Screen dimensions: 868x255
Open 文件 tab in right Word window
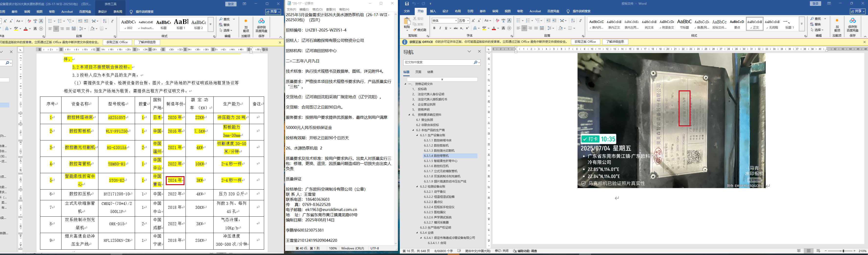tap(407, 11)
